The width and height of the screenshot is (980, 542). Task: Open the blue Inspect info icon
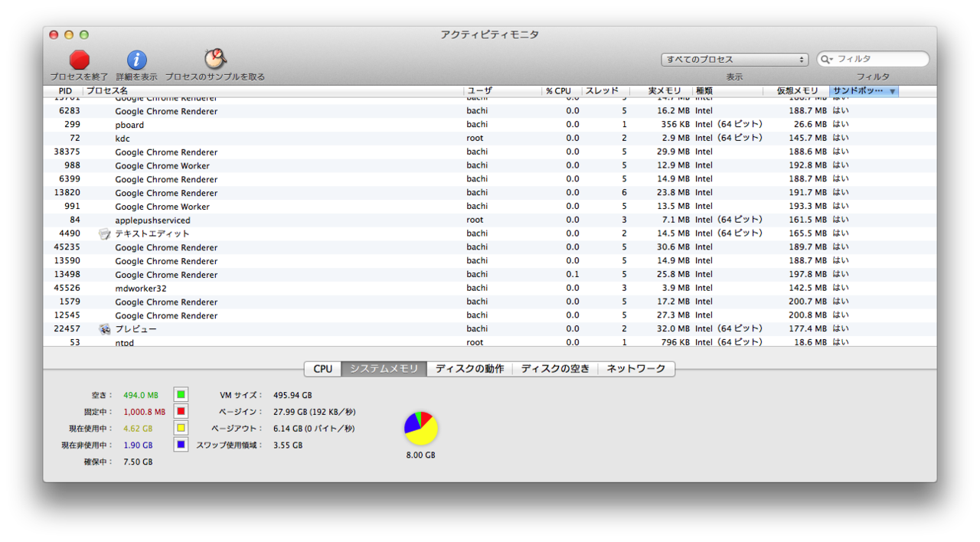[x=136, y=60]
